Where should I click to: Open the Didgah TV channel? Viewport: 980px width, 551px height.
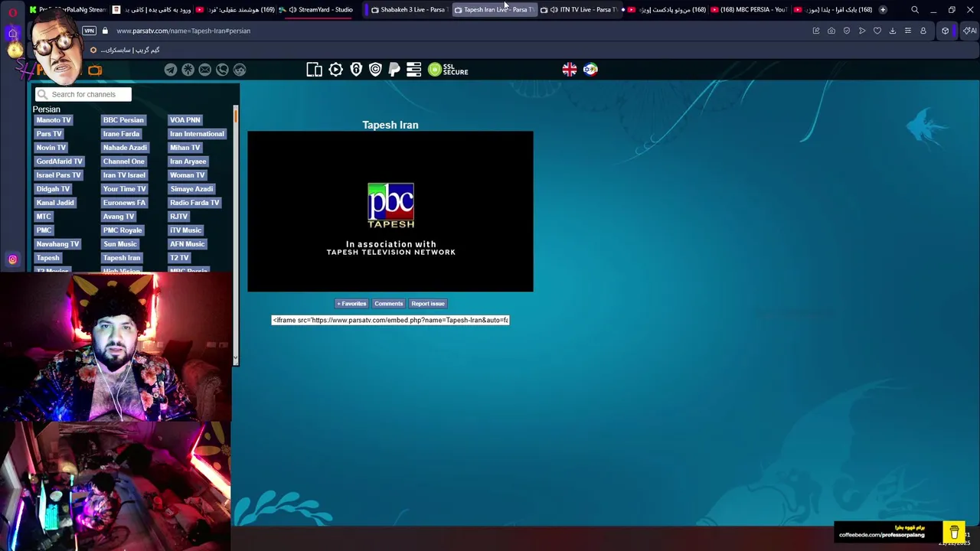point(53,189)
